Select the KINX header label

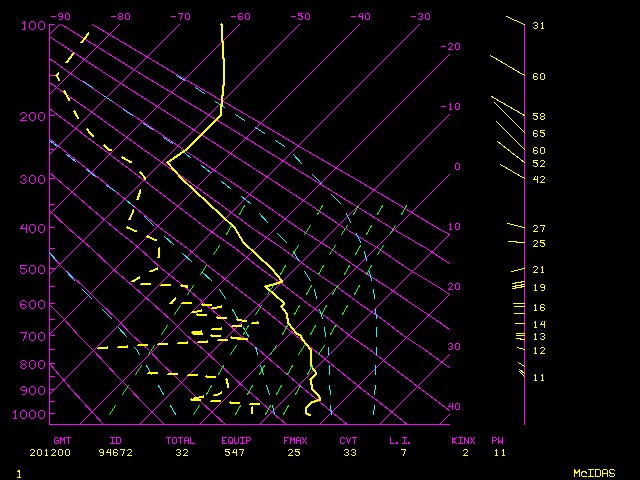pyautogui.click(x=462, y=440)
